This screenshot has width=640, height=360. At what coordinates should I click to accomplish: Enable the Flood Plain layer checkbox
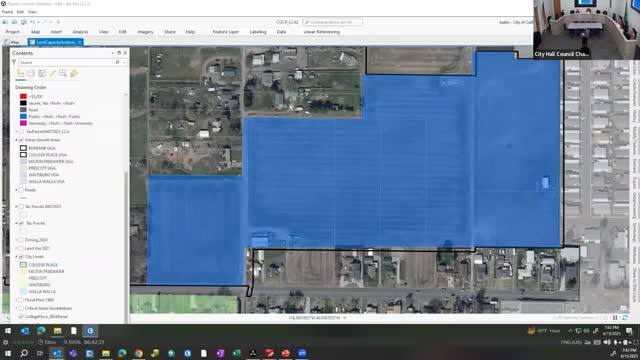click(21, 300)
